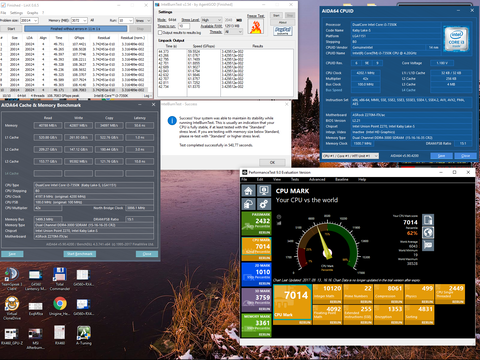This screenshot has width=480, height=360.
Task: Open Problem size dropdown in LinX
Action: [x=30, y=21]
